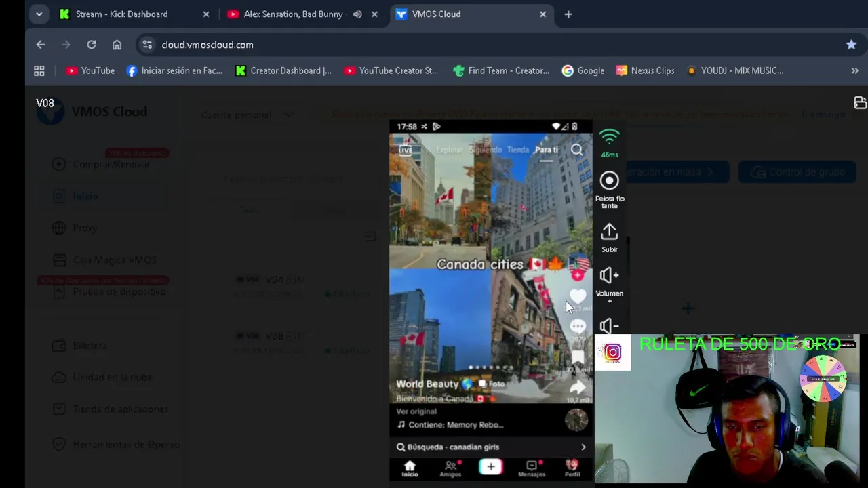Open Perfil tab in TikTok
Image resolution: width=868 pixels, height=488 pixels.
point(572,468)
